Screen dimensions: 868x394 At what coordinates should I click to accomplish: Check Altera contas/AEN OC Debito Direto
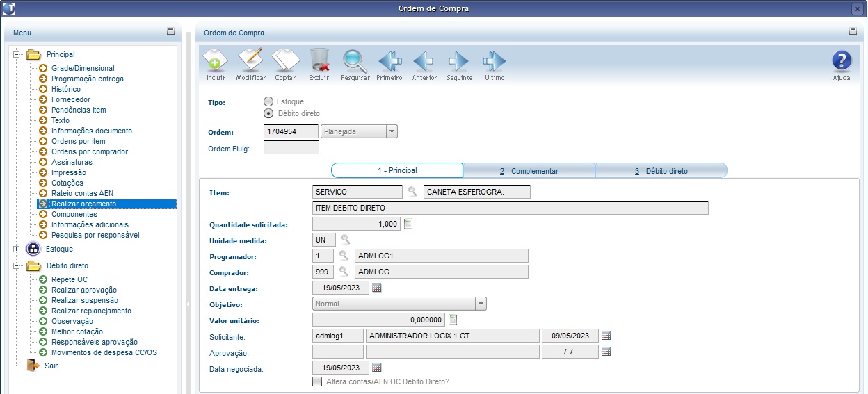tap(317, 381)
